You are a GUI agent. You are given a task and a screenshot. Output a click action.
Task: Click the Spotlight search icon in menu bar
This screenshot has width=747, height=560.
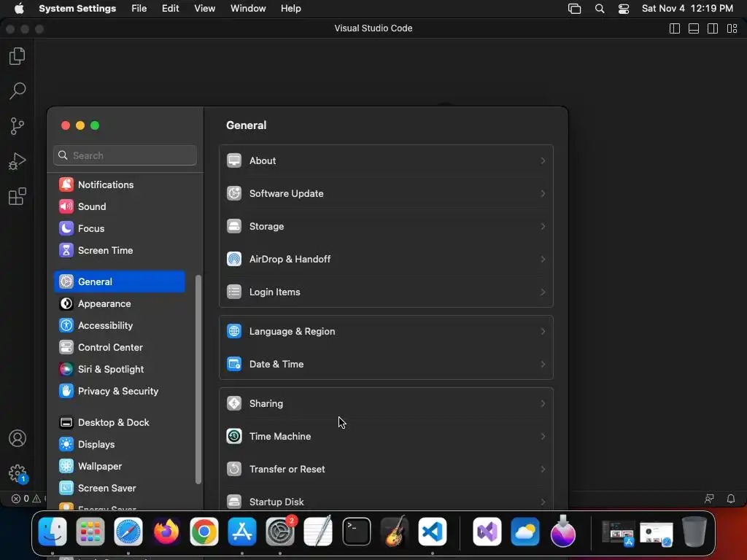600,9
